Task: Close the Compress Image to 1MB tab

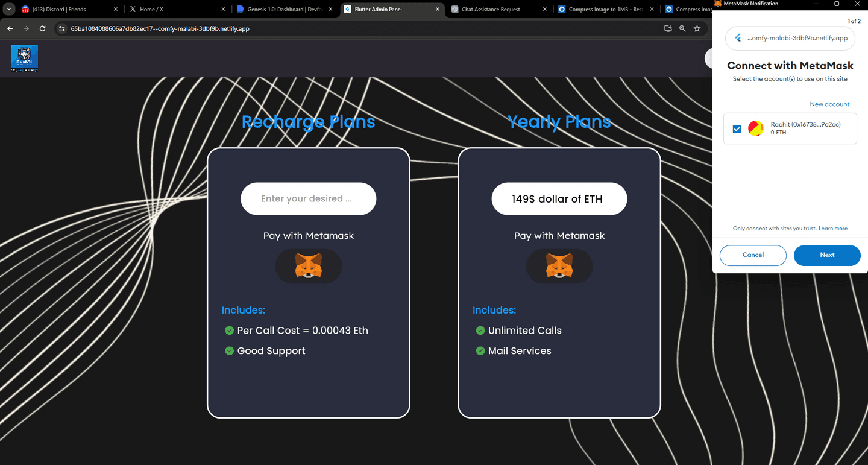Action: [x=652, y=10]
